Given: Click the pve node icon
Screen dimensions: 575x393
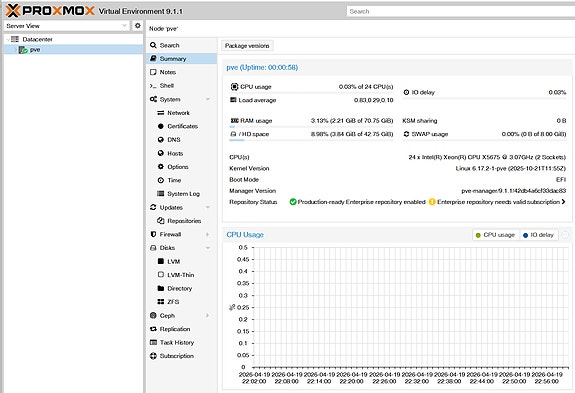Looking at the screenshot, I should coord(23,50).
